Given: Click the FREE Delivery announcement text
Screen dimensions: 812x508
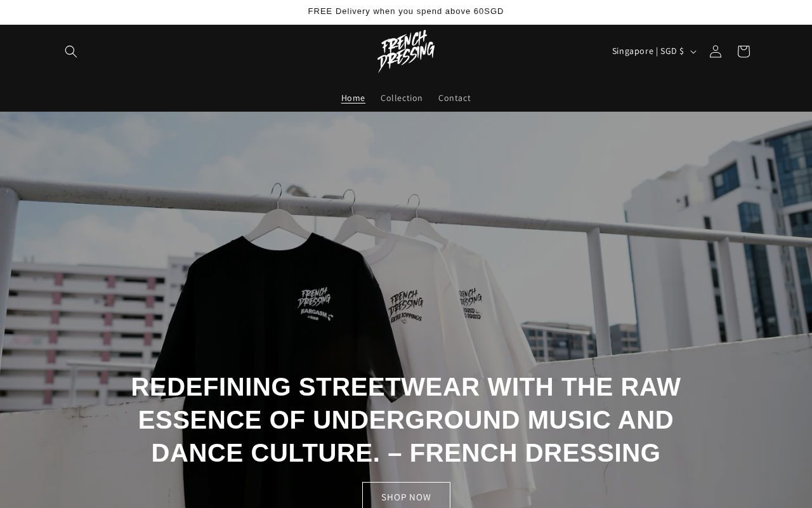Looking at the screenshot, I should click(x=406, y=11).
